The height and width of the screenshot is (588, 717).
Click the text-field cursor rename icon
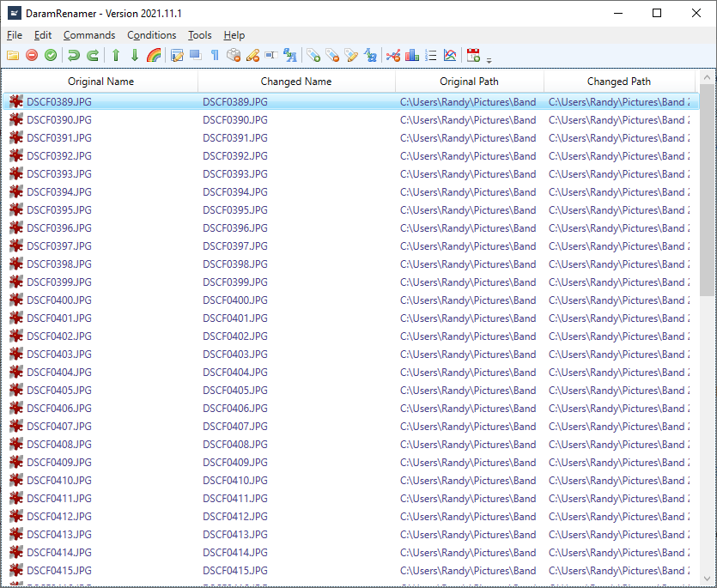[x=271, y=55]
